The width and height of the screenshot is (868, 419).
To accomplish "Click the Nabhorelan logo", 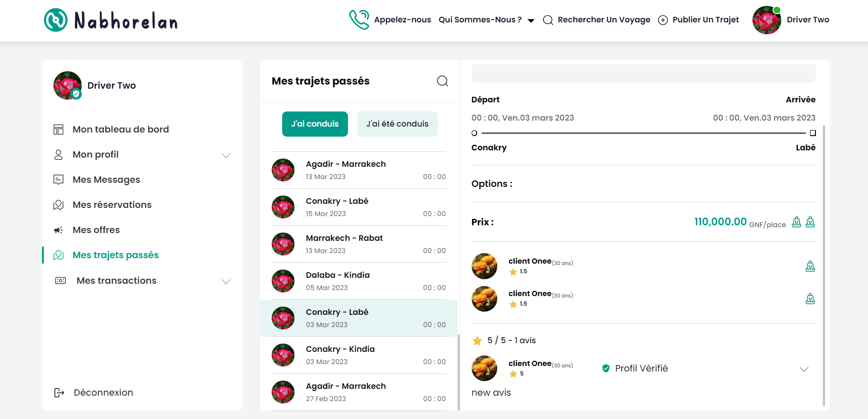I will coord(111,21).
